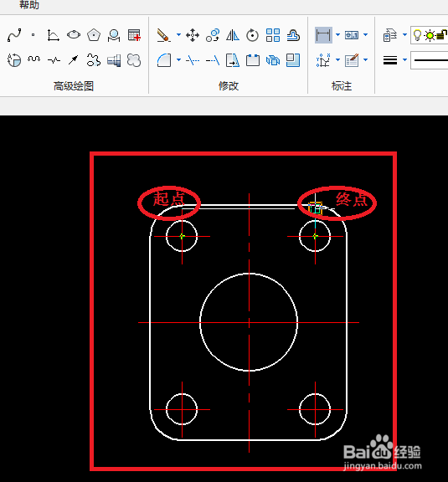
Task: Expand the Coordinate dimension dropdown arrow
Action: pyautogui.click(x=337, y=59)
